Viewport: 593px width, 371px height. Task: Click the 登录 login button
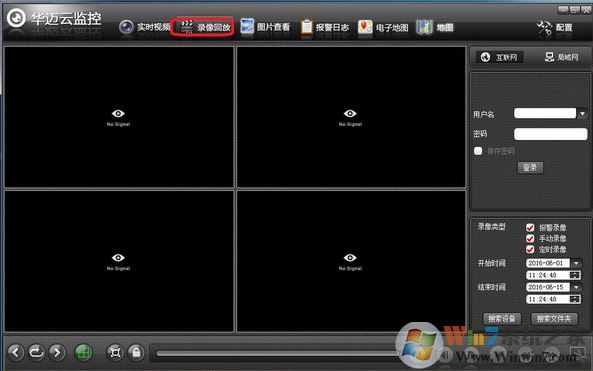(530, 168)
